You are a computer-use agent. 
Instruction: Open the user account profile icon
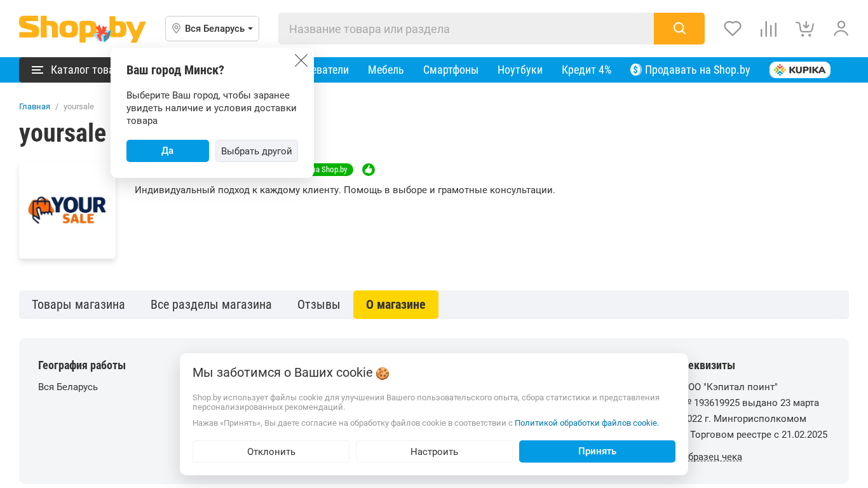[x=841, y=29]
